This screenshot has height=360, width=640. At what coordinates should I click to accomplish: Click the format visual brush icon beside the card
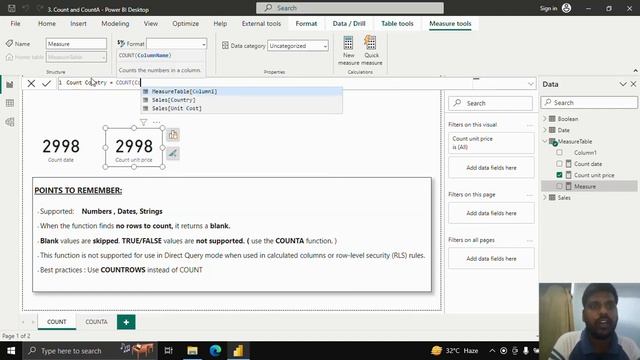(x=173, y=153)
